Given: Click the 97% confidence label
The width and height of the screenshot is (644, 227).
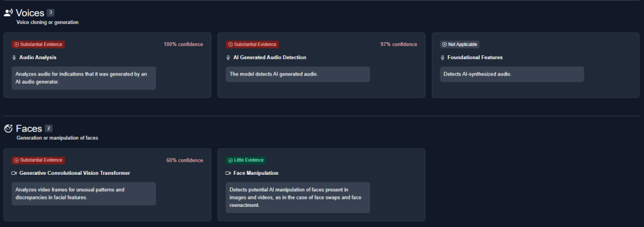Looking at the screenshot, I should 398,45.
